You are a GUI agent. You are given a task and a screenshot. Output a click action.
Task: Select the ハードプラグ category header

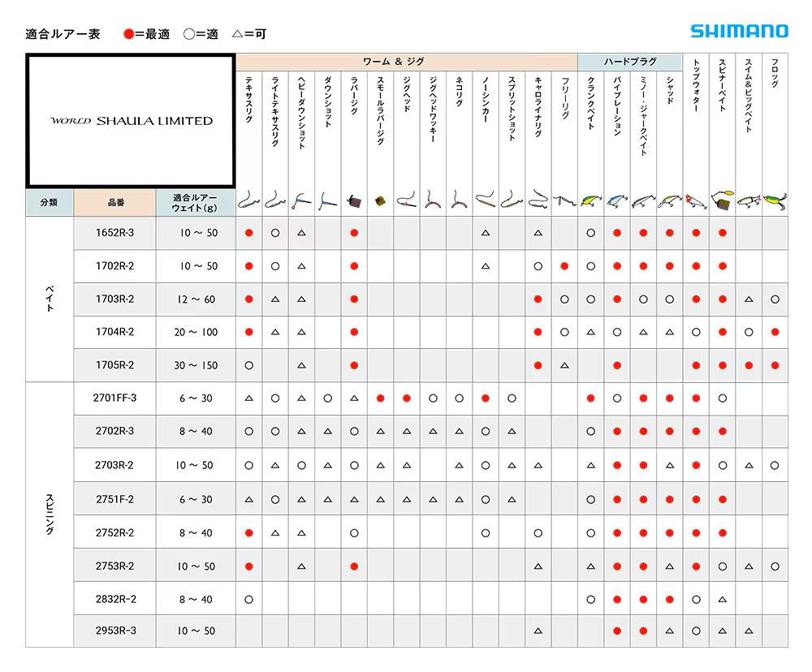pos(629,62)
